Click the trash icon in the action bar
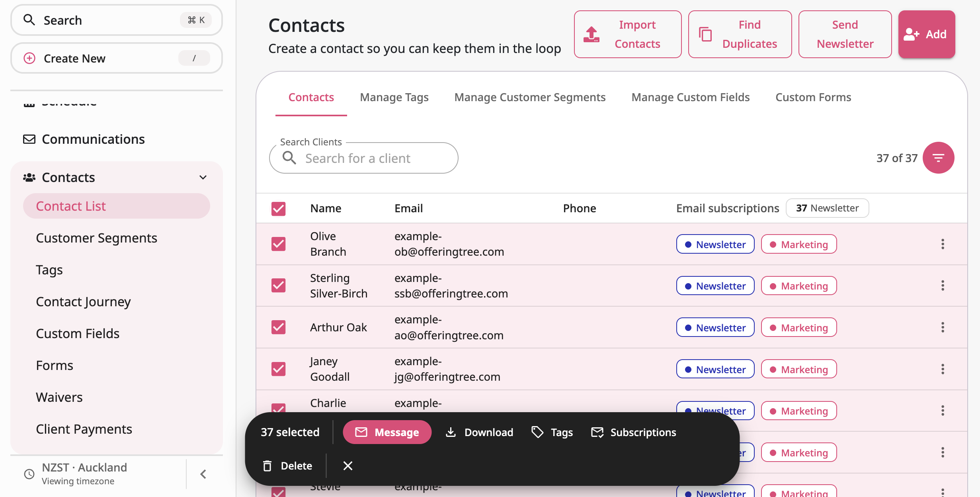 tap(267, 466)
